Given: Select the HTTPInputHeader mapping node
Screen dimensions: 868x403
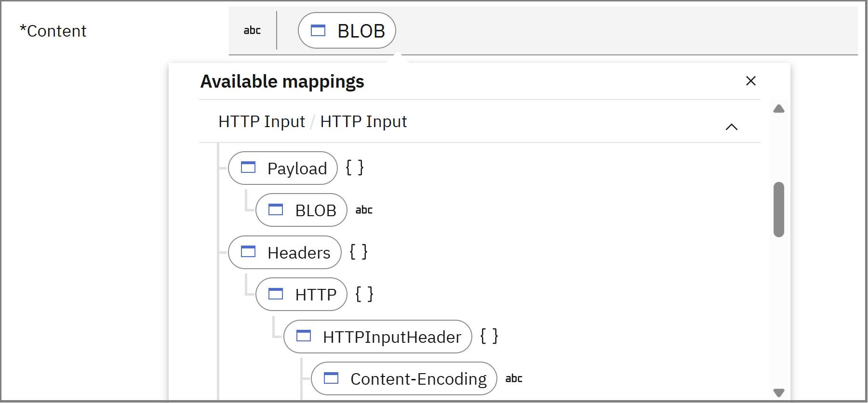Looking at the screenshot, I should [377, 337].
